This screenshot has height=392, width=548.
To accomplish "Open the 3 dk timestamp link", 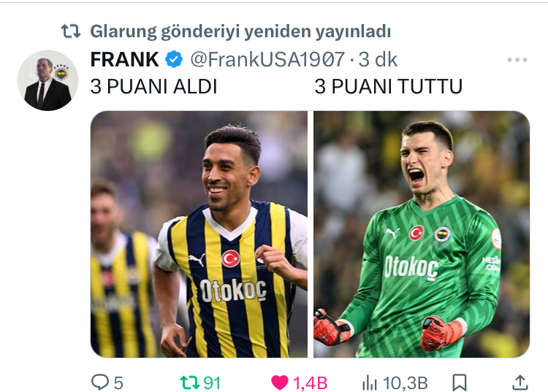I will [x=378, y=59].
